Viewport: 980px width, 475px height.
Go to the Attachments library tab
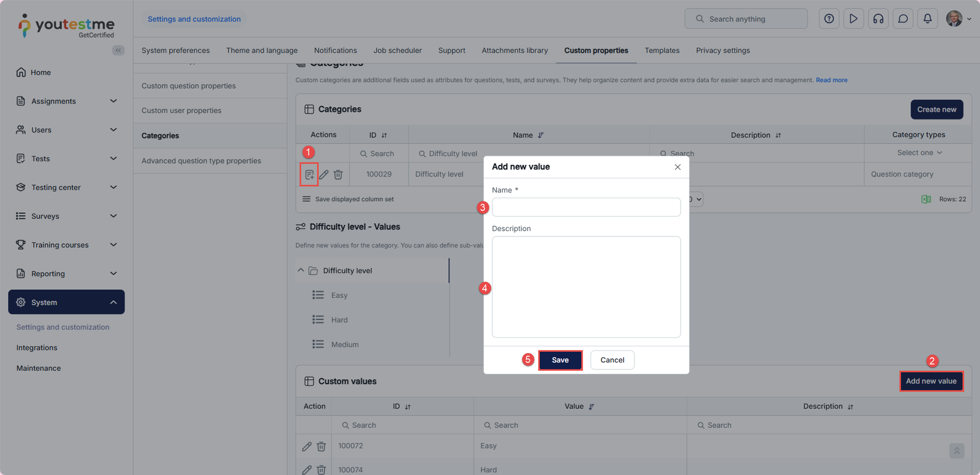(515, 51)
